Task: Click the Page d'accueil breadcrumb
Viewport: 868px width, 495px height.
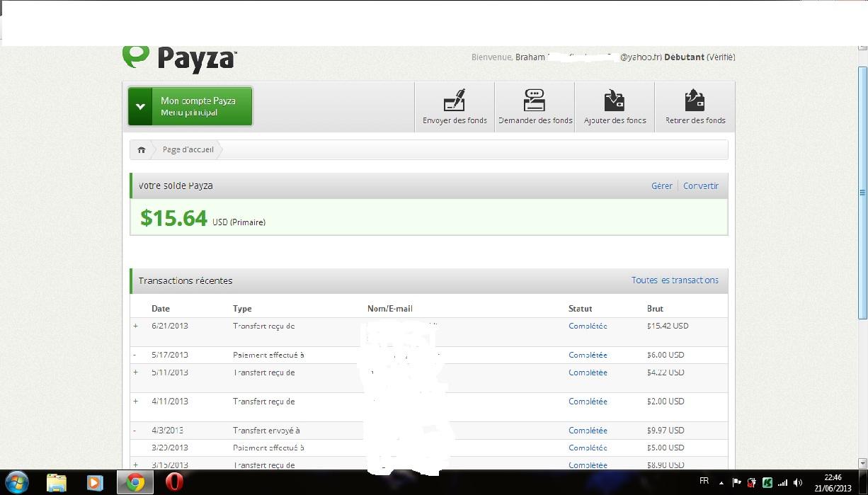Action: [188, 149]
